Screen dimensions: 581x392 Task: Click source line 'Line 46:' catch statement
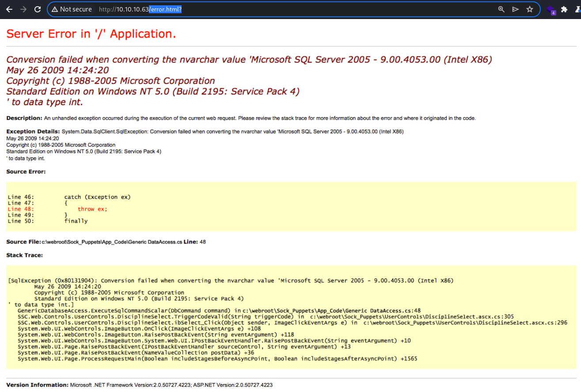(x=69, y=197)
